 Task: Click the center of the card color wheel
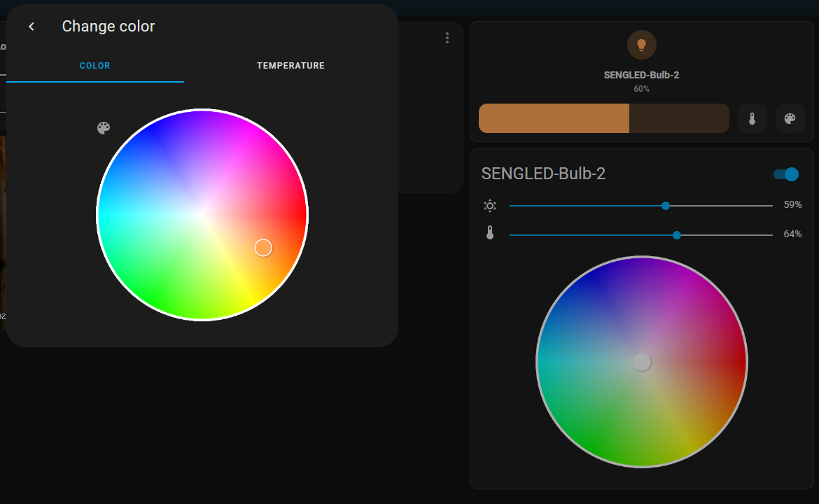point(642,362)
